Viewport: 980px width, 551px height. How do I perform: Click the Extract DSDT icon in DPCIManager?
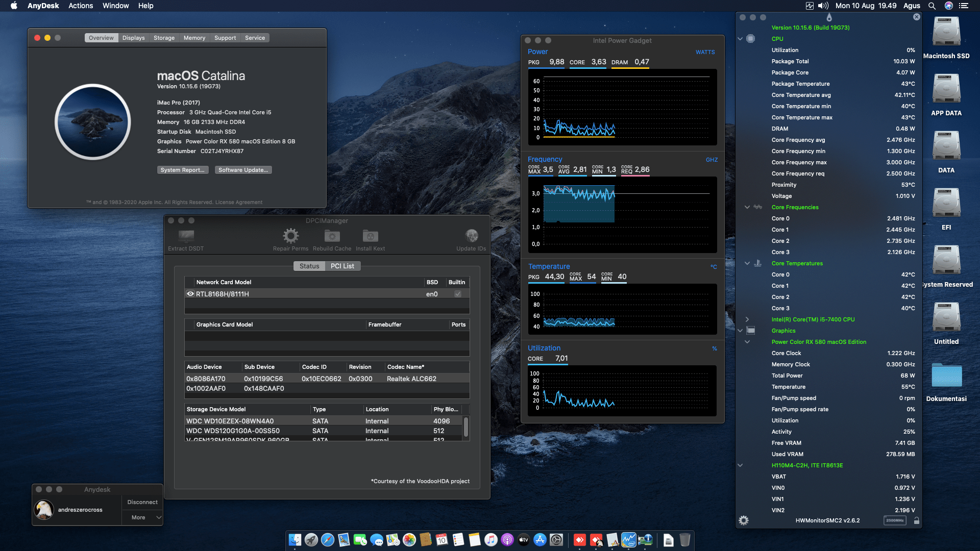[x=185, y=237]
